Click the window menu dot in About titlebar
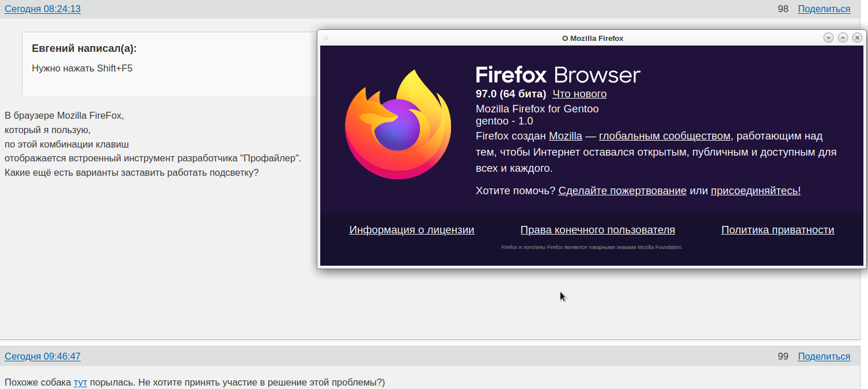The image size is (868, 389). point(325,37)
